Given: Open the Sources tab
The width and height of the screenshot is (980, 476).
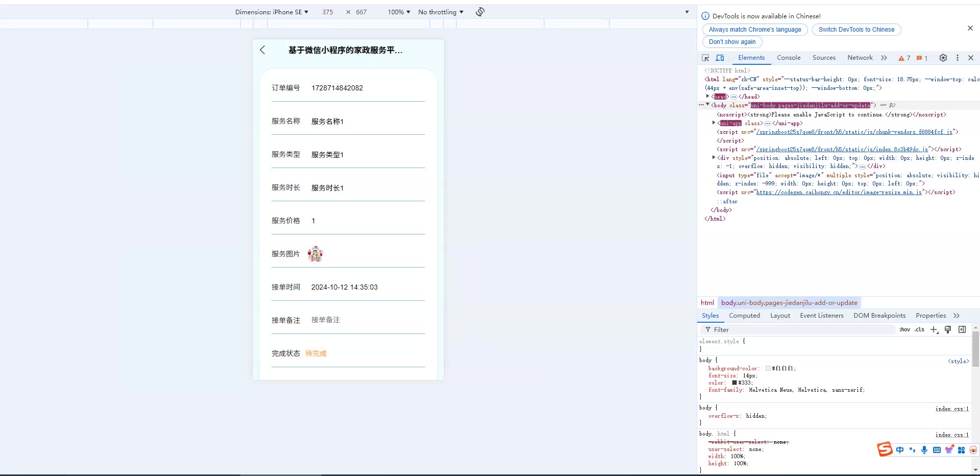Looking at the screenshot, I should [824, 58].
